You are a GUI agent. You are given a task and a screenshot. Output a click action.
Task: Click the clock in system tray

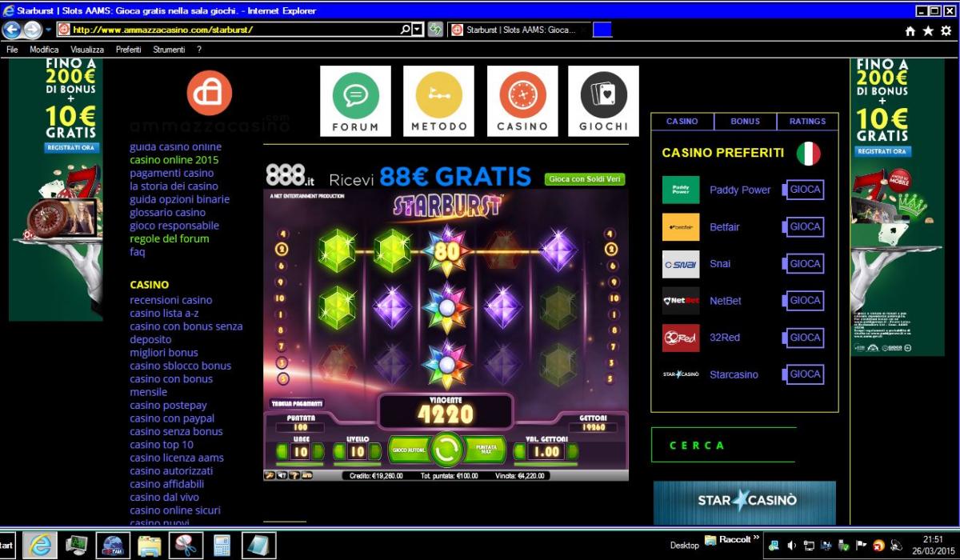[933, 545]
